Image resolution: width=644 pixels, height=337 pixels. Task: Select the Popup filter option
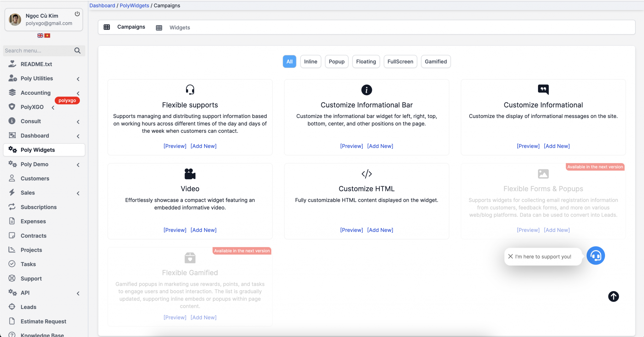coord(336,61)
